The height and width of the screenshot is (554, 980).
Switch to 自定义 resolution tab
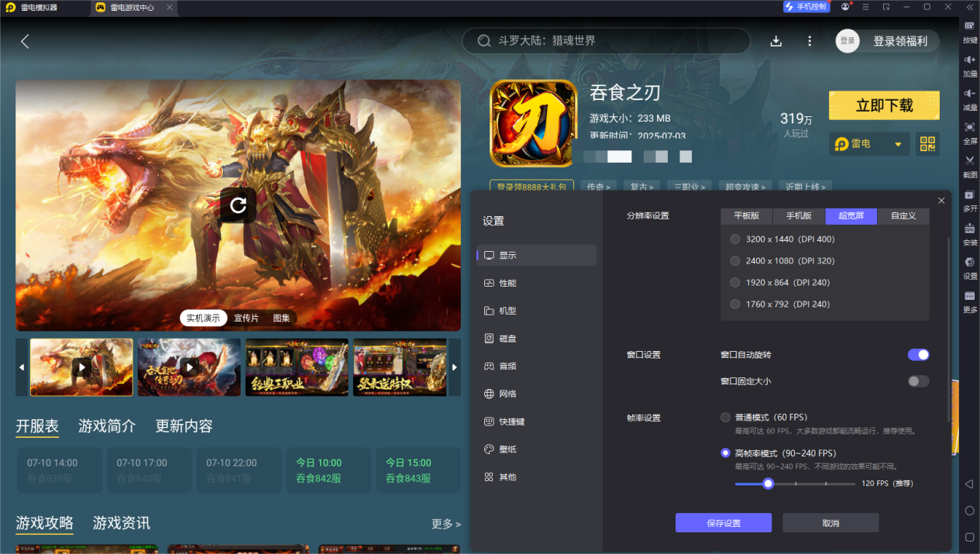point(903,216)
